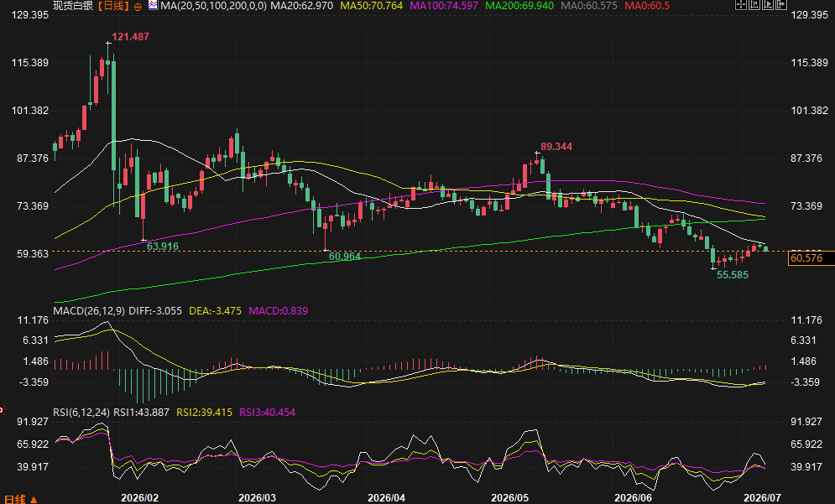
Task: Click the jump-to-start chart icon
Action: tap(754, 5)
